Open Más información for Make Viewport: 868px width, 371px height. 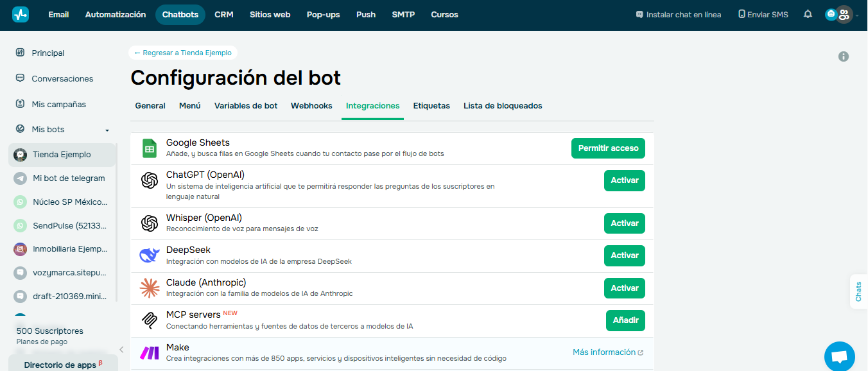pos(603,352)
